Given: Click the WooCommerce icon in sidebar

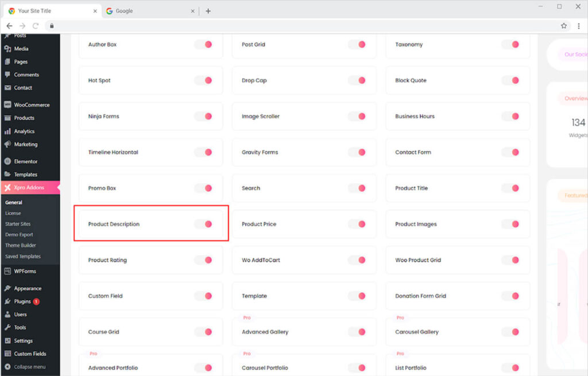Looking at the screenshot, I should (7, 105).
